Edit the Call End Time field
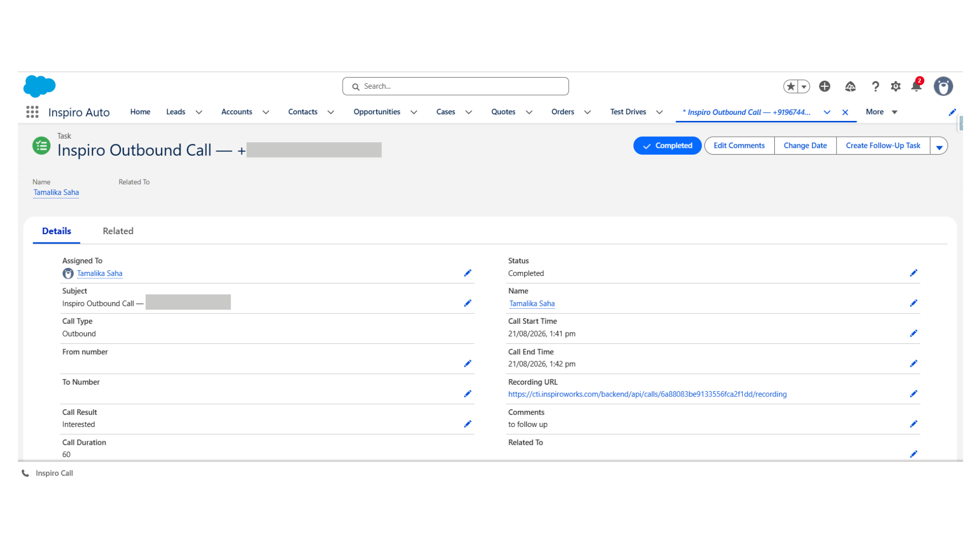 [x=914, y=364]
